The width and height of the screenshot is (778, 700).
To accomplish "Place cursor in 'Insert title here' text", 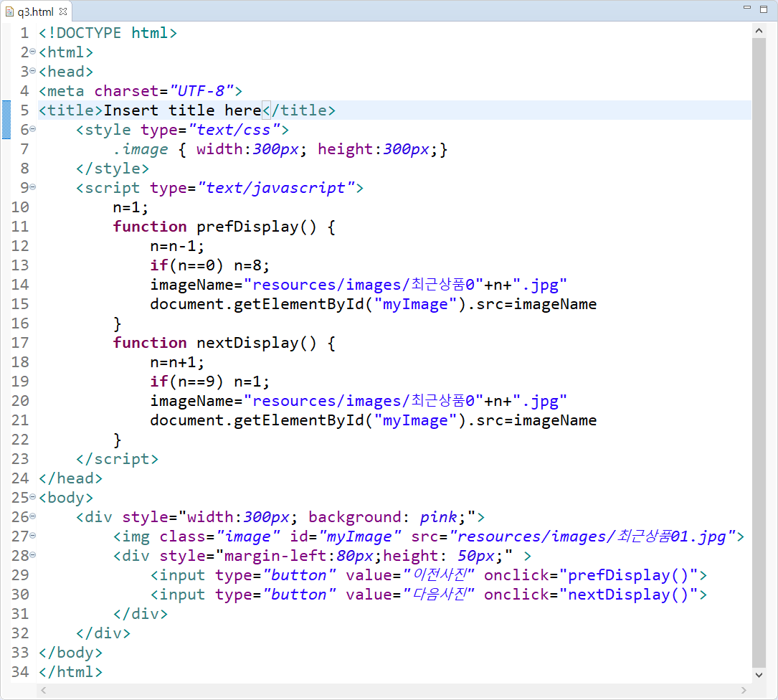I will (x=182, y=110).
